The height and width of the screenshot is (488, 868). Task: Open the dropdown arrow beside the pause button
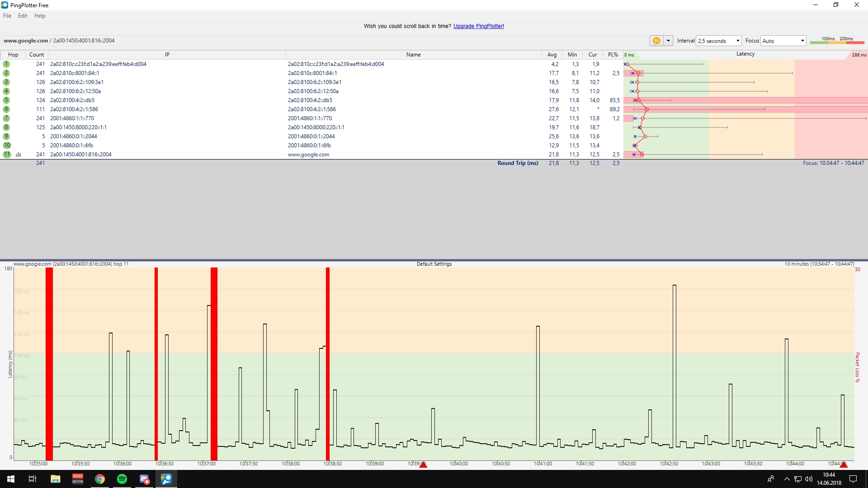click(x=668, y=41)
